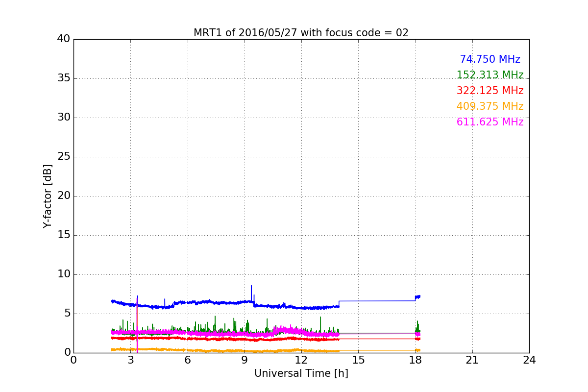Click y-axis tick label 5
The width and height of the screenshot is (588, 392).
point(67,314)
